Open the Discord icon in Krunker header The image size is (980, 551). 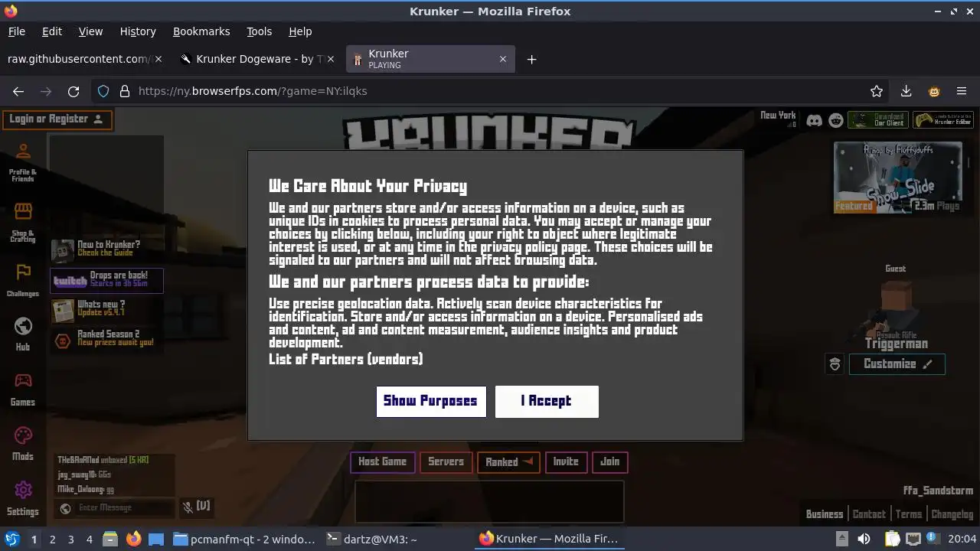815,120
